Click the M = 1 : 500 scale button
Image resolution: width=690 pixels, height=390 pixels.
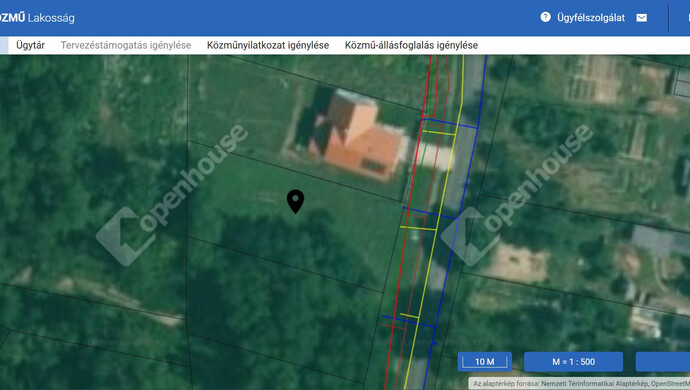(x=573, y=362)
